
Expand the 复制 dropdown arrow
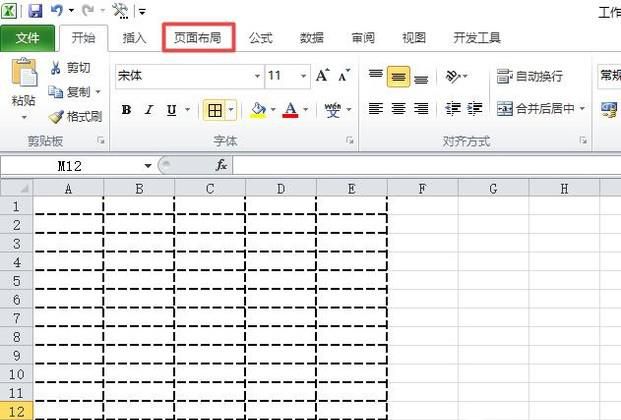click(x=98, y=92)
